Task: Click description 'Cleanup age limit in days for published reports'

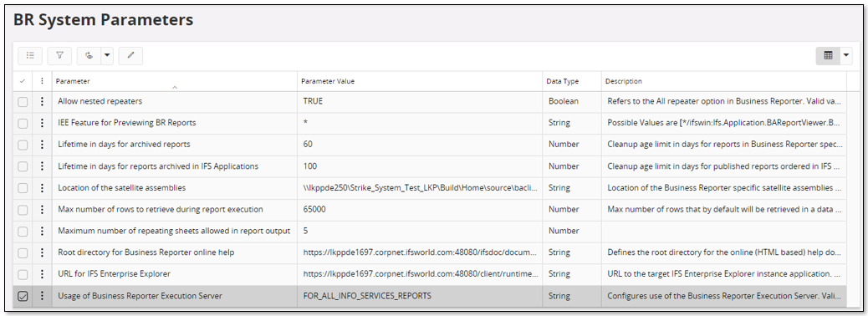Action: click(724, 166)
